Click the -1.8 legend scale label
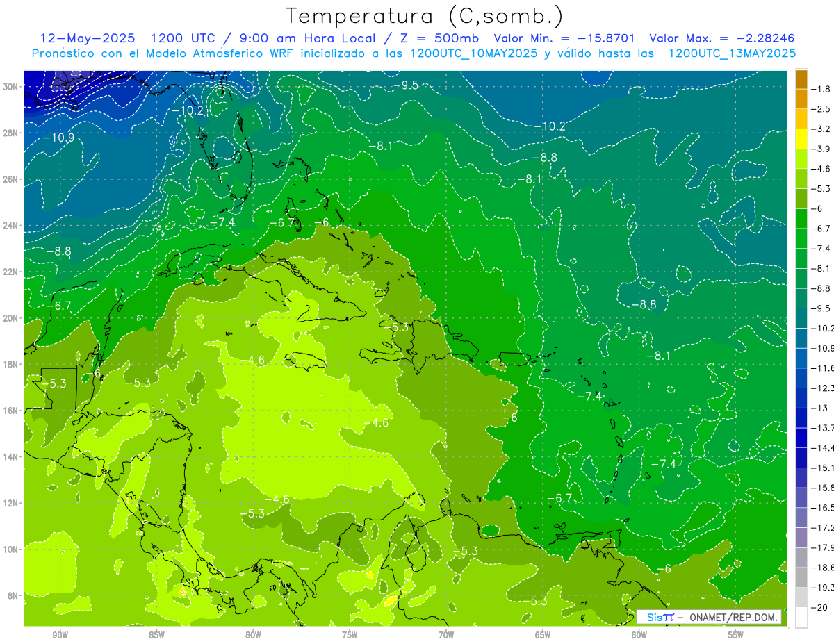Image resolution: width=834 pixels, height=644 pixels. tap(822, 89)
